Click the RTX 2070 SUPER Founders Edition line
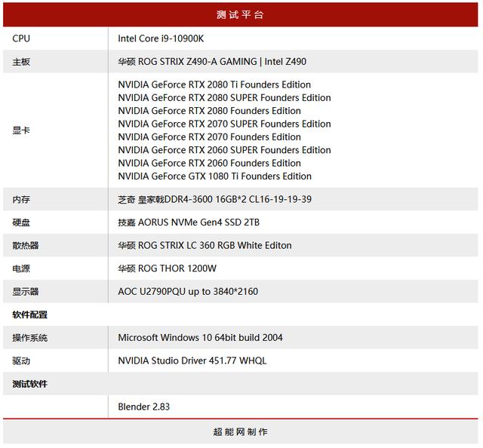The image size is (483, 448). tap(225, 124)
